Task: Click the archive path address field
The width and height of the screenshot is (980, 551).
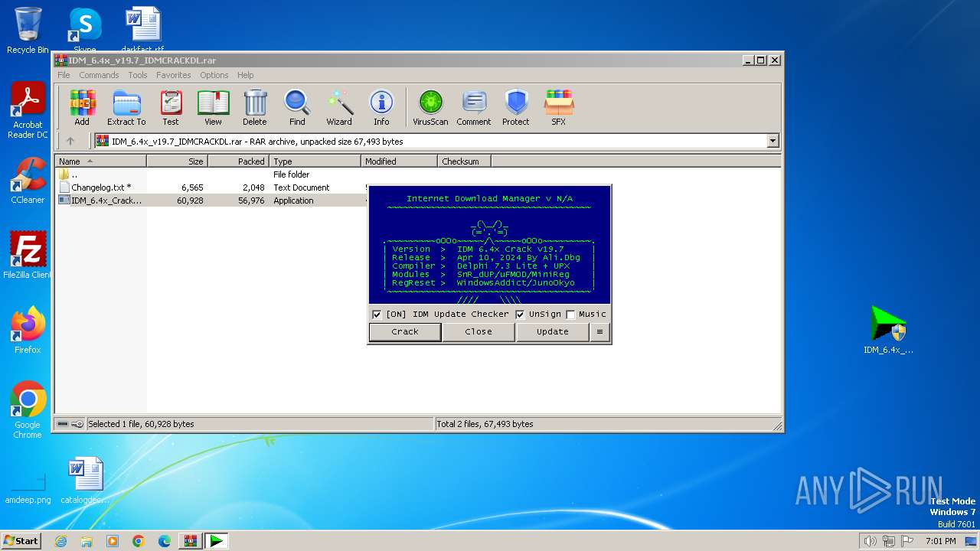Action: pos(430,141)
